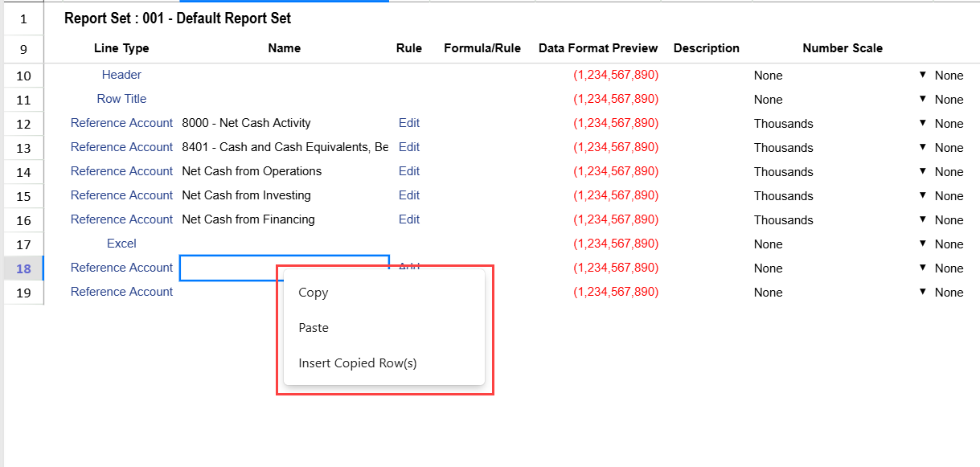Open the Row Title line type link
Screen dimensions: 980x467
pos(121,99)
